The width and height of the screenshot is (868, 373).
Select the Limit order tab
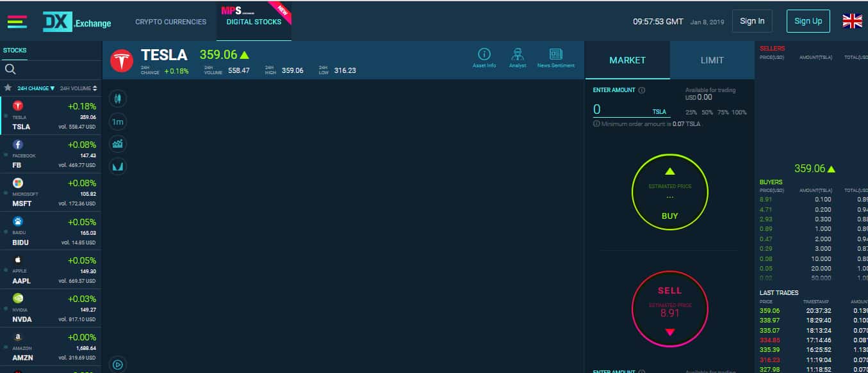[x=712, y=60]
